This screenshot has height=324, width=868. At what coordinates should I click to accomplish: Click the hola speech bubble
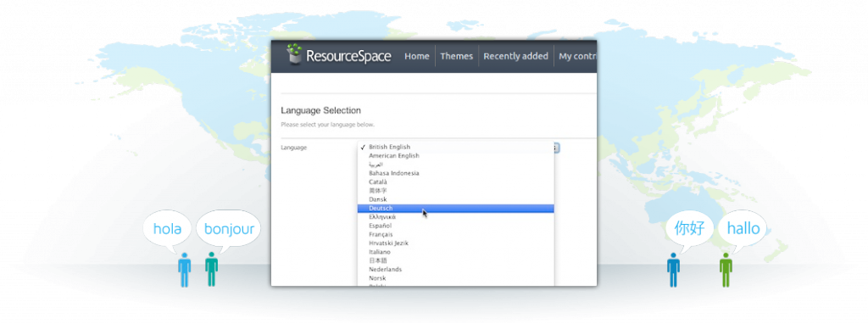click(x=167, y=229)
